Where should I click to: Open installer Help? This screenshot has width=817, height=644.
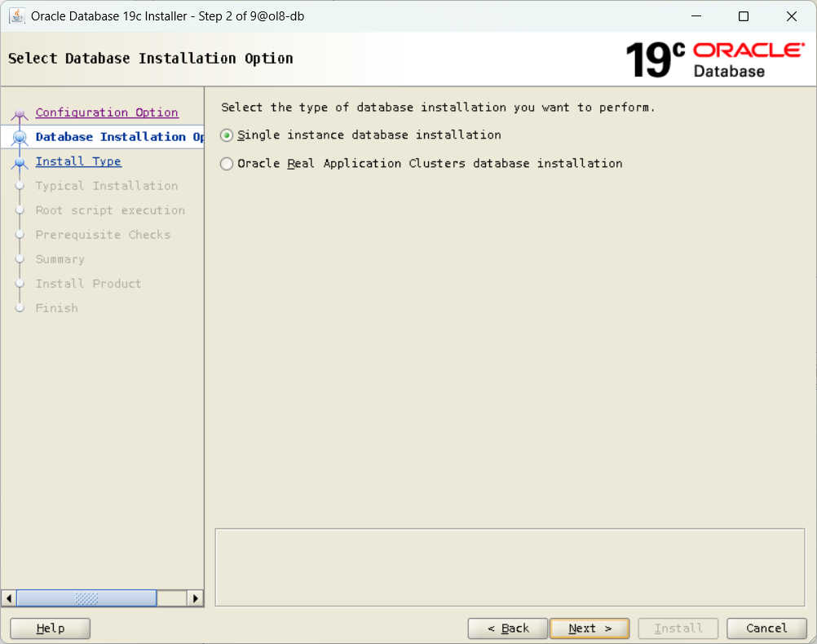pos(50,629)
